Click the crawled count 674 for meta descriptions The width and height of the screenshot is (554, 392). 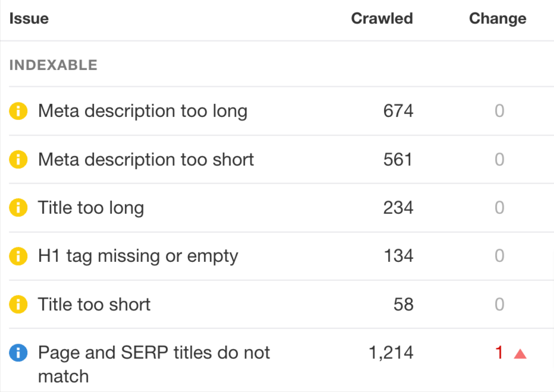pyautogui.click(x=397, y=111)
